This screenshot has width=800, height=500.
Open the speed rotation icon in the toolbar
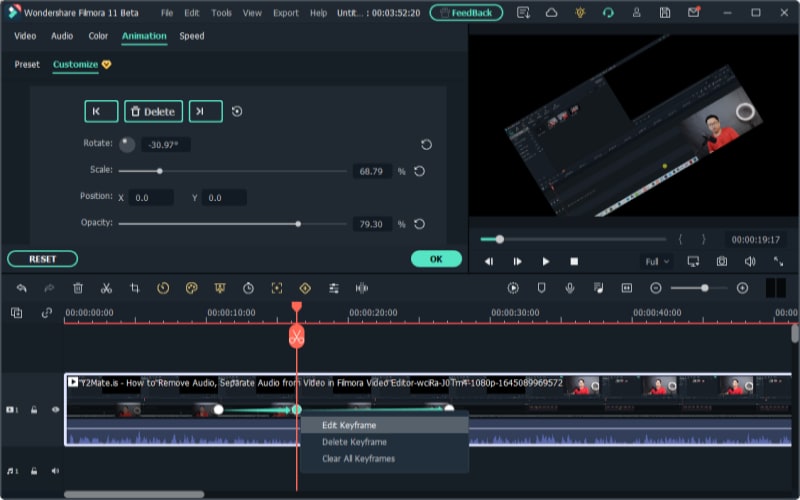tap(163, 288)
